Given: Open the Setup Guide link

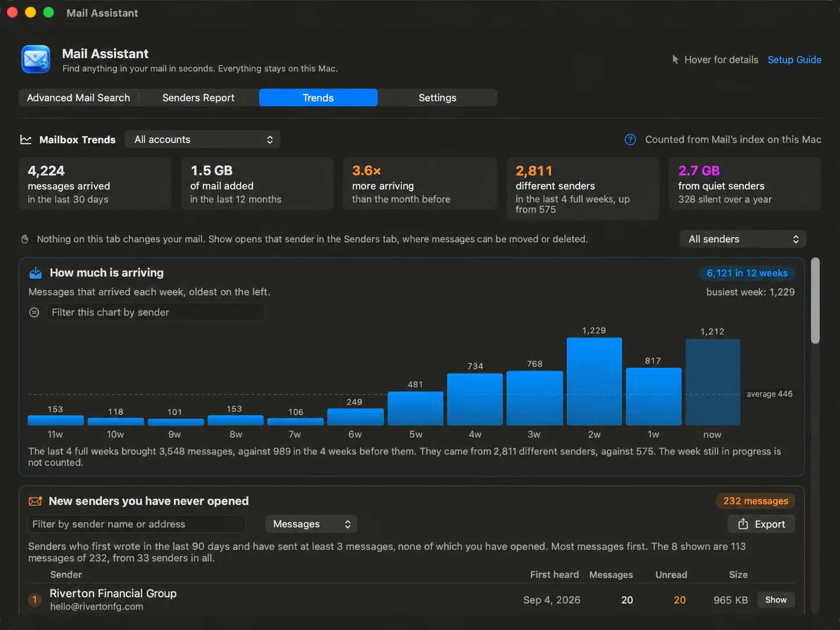Looking at the screenshot, I should click(x=794, y=60).
